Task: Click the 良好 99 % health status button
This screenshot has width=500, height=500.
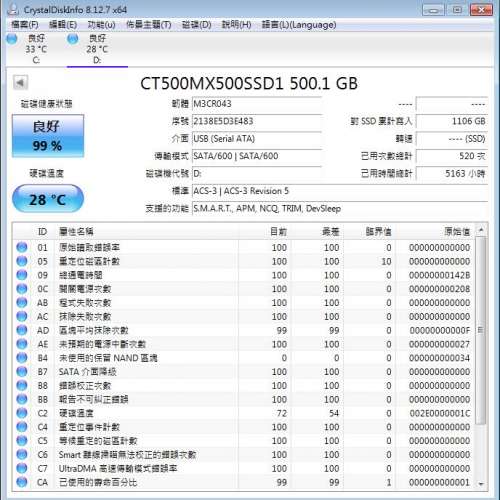Action: (x=48, y=136)
